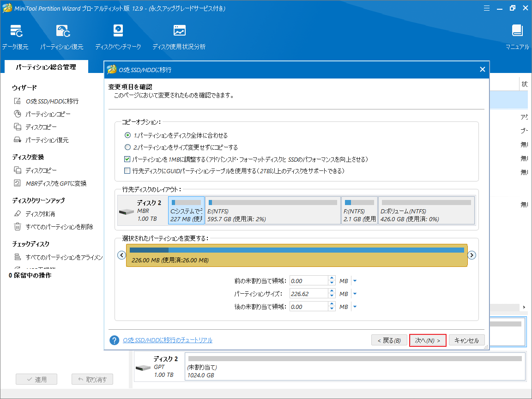The height and width of the screenshot is (399, 532).
Task: Open the マニュアル book icon
Action: point(517,30)
